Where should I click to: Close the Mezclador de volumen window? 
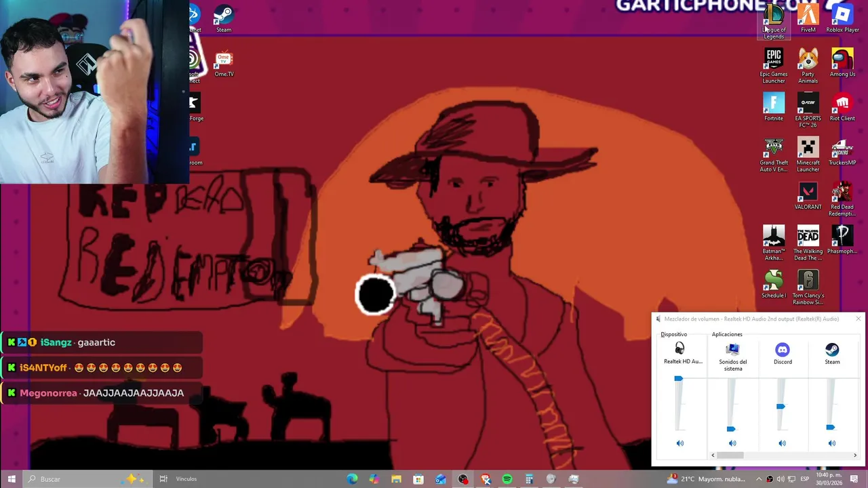click(858, 319)
